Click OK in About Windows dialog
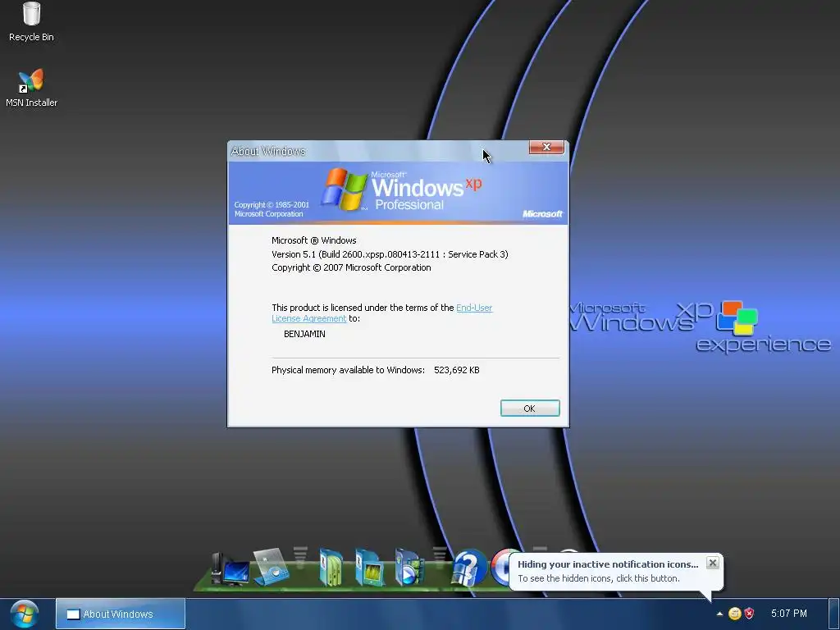 [530, 409]
